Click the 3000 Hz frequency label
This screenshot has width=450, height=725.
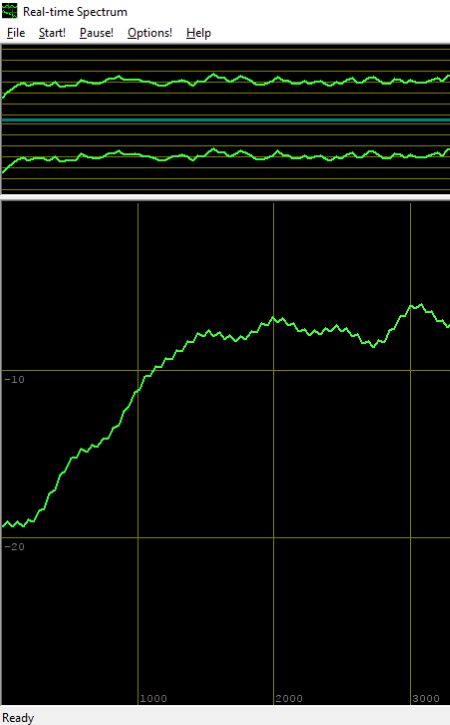pyautogui.click(x=426, y=699)
